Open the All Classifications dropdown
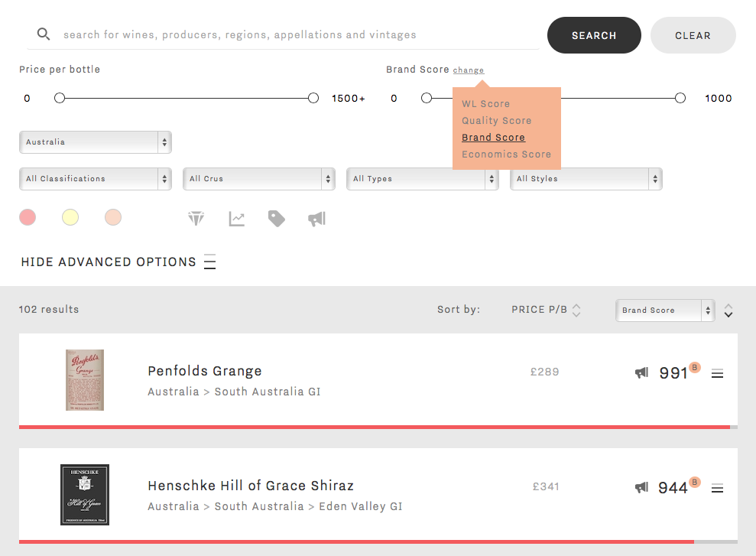The image size is (756, 556). point(96,179)
